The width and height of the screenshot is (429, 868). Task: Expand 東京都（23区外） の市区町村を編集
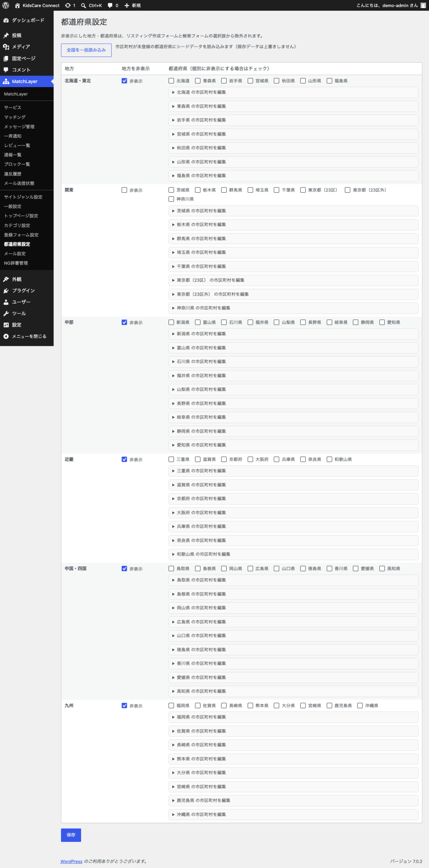click(293, 294)
